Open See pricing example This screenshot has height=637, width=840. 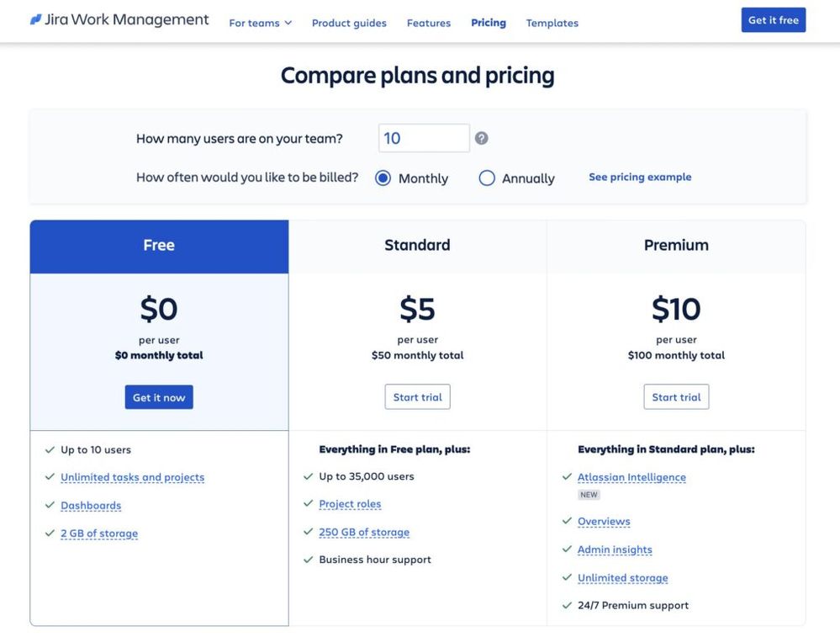click(x=640, y=176)
